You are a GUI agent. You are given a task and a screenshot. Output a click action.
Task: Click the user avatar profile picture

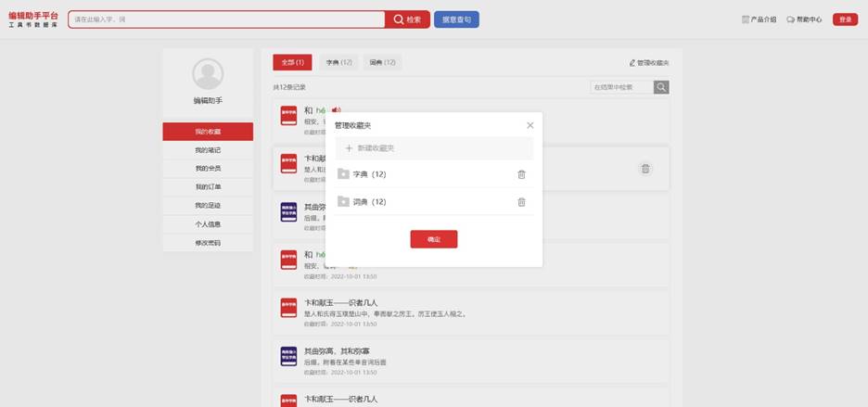pos(208,74)
